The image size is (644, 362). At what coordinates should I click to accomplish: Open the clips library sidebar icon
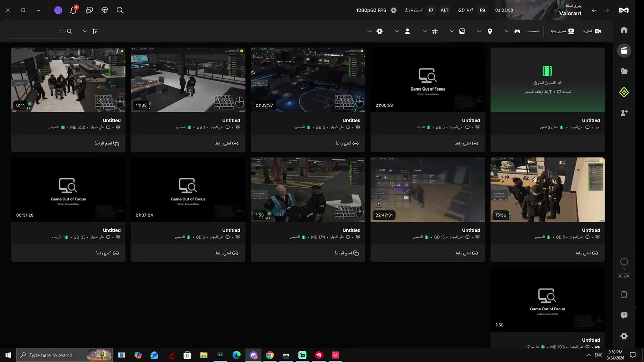[x=624, y=50]
